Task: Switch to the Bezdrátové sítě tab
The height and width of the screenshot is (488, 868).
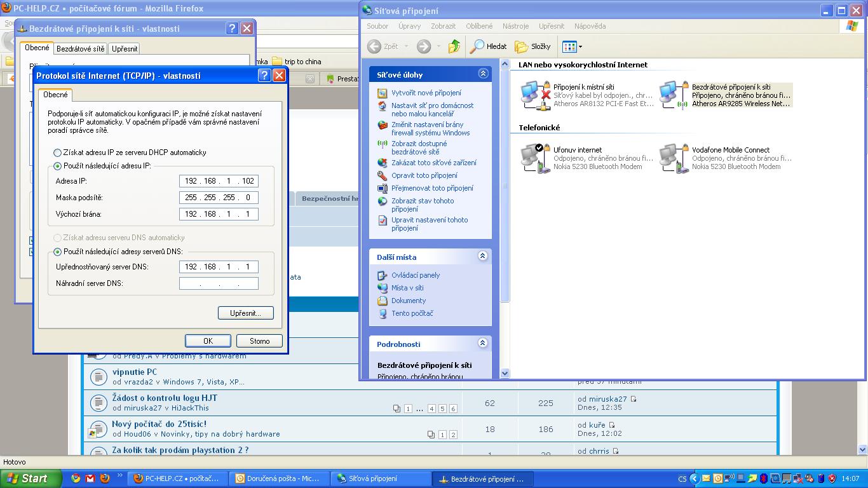Action: (81, 49)
